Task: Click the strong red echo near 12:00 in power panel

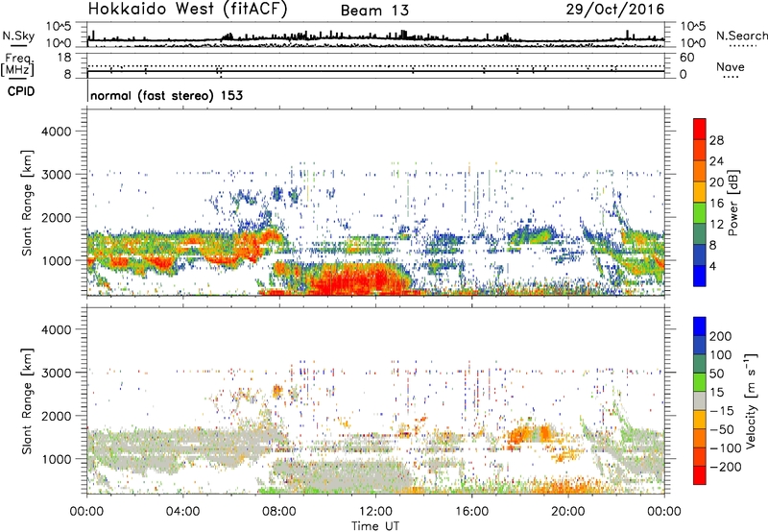Action: [365, 279]
